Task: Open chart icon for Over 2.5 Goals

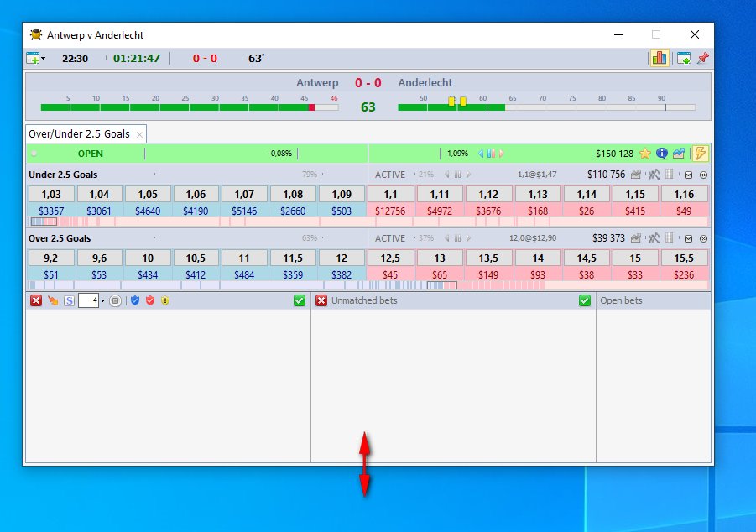Action: tap(636, 238)
